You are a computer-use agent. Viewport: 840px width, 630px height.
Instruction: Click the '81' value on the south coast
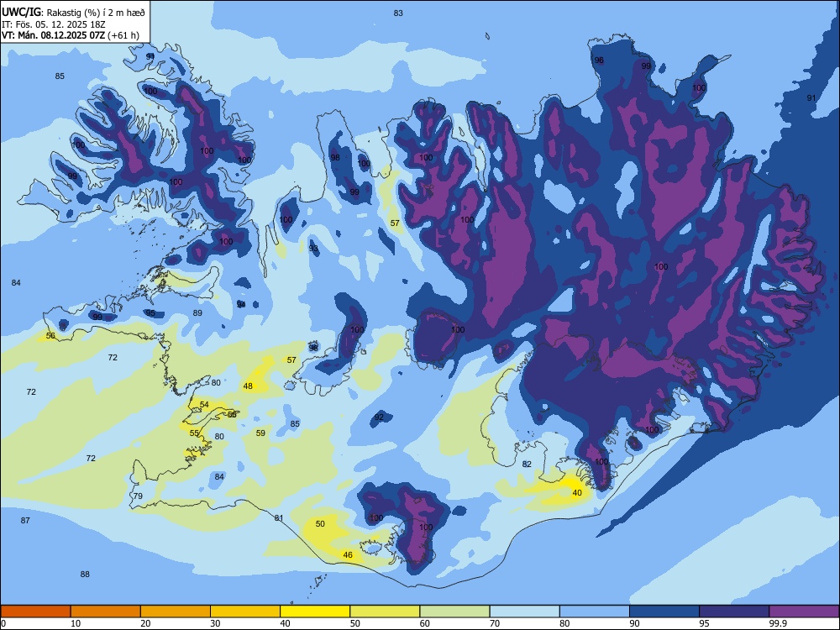point(279,518)
